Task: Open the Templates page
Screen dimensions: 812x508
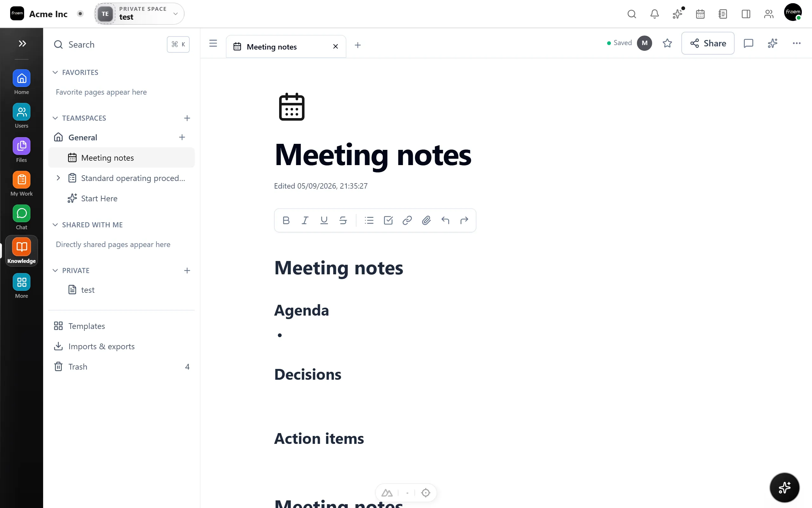Action: (121, 326)
